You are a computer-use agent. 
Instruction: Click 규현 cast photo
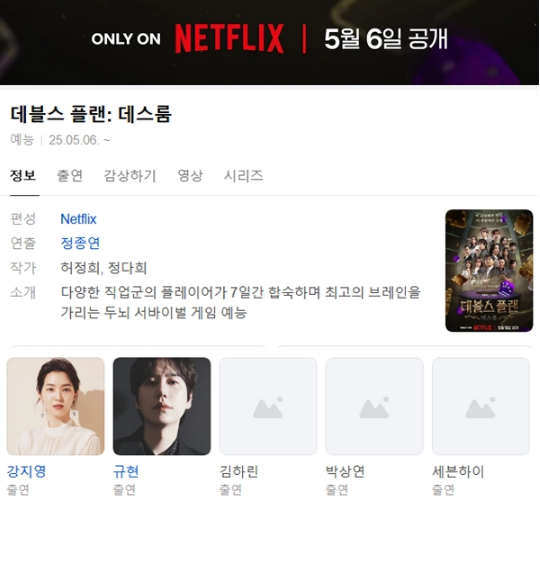point(162,406)
